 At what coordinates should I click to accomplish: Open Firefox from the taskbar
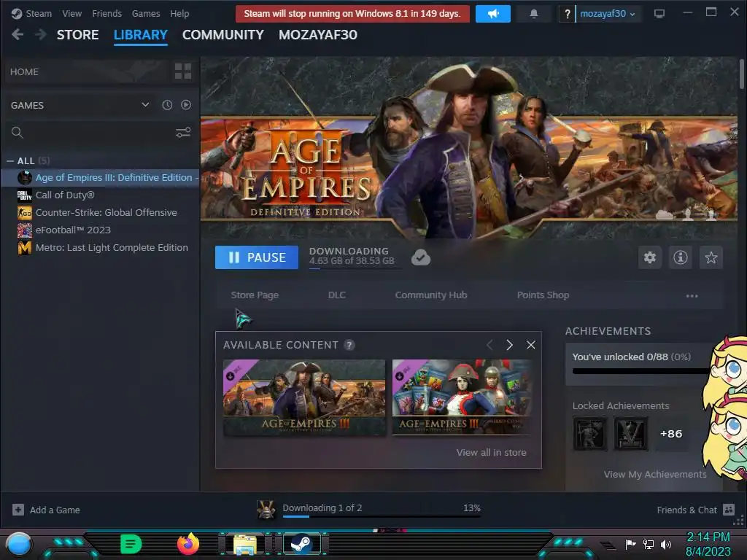(x=187, y=544)
